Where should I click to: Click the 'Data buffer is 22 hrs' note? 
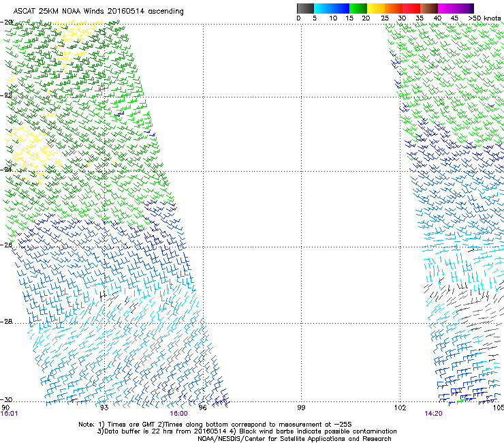[247, 431]
